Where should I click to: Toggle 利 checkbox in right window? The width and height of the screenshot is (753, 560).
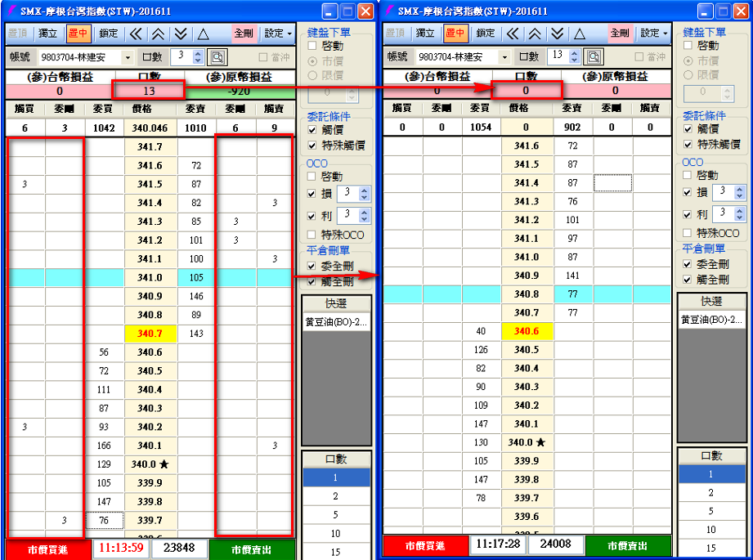coord(688,214)
